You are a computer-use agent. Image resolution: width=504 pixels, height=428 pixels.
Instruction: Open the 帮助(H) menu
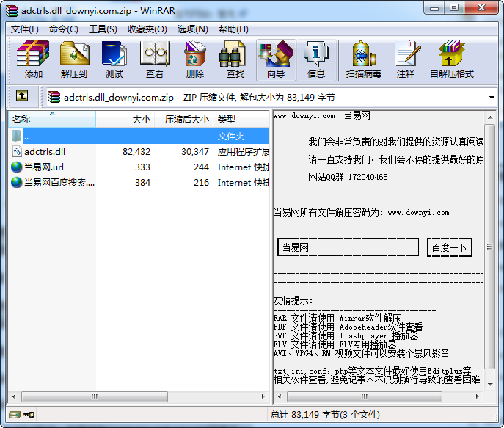pos(233,29)
